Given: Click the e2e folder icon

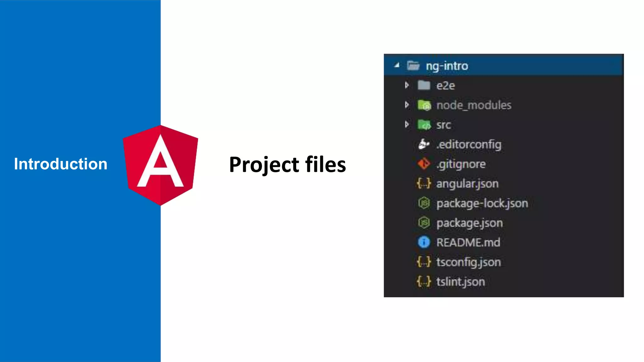Looking at the screenshot, I should pyautogui.click(x=424, y=85).
